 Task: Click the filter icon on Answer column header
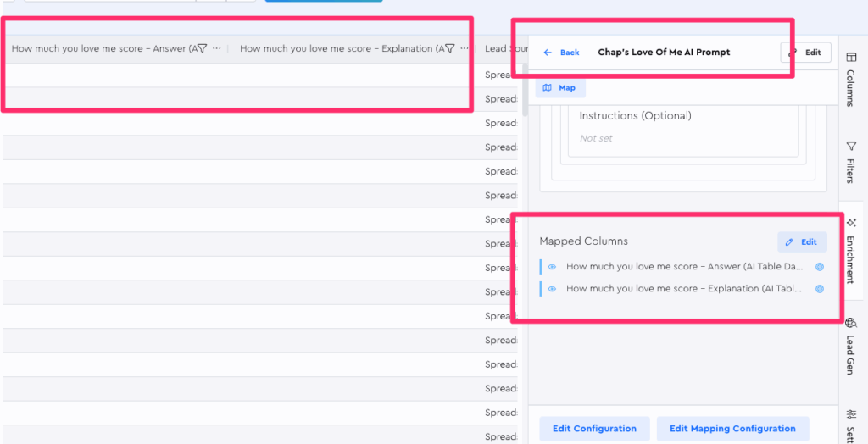point(202,49)
